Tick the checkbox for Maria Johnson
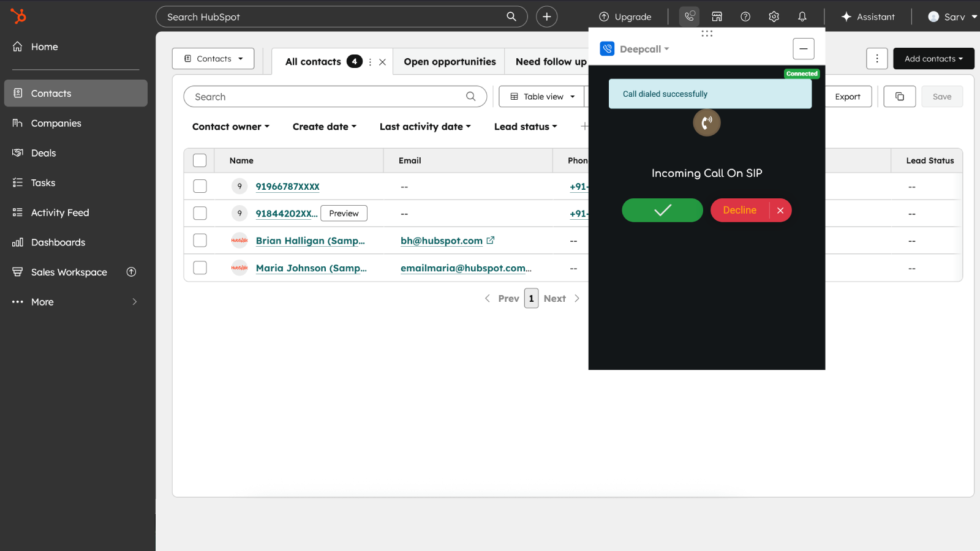The width and height of the screenshot is (980, 551). [x=200, y=268]
